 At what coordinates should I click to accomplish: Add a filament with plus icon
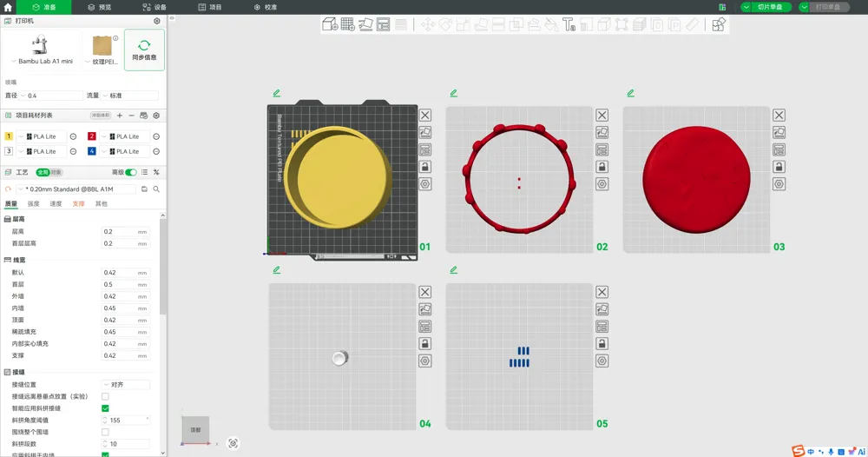click(120, 116)
